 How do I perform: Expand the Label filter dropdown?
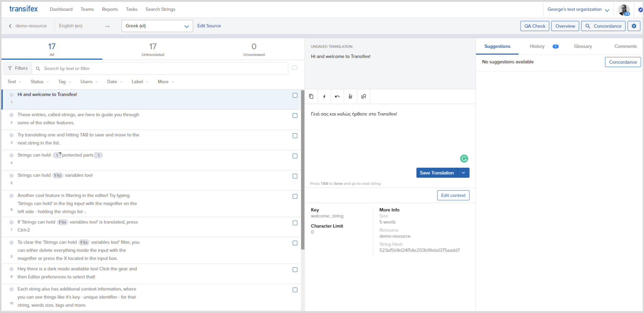click(x=140, y=82)
